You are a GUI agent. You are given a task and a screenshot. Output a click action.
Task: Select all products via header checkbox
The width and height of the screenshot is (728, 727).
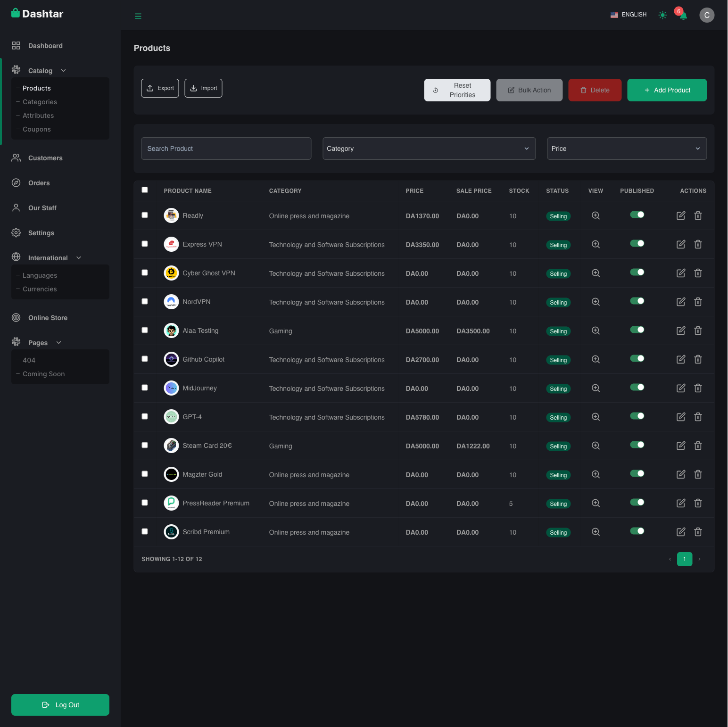[145, 190]
